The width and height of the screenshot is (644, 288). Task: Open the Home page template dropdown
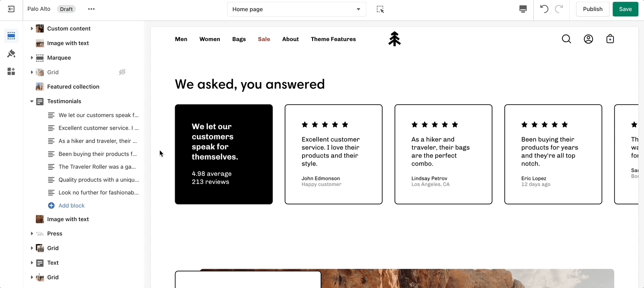[x=296, y=9]
